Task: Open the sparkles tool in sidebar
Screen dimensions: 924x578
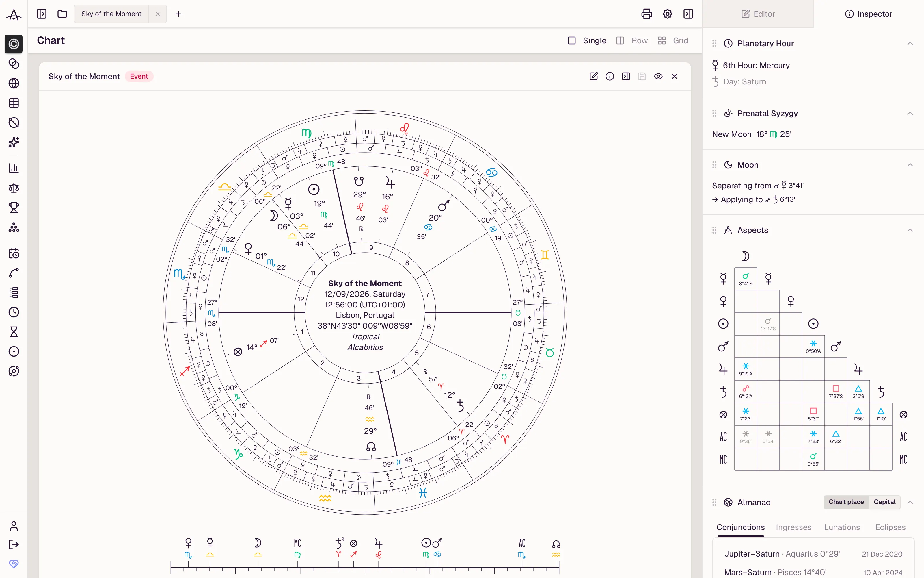Action: 14,142
